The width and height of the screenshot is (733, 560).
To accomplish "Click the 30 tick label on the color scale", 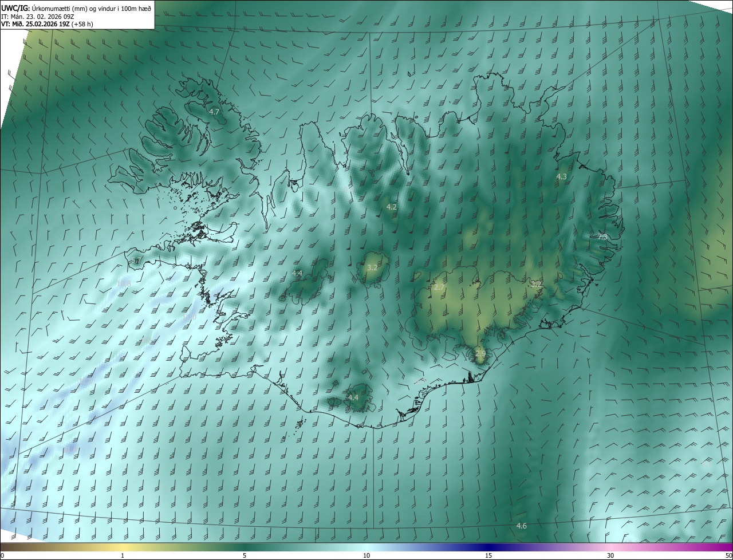I will [610, 555].
